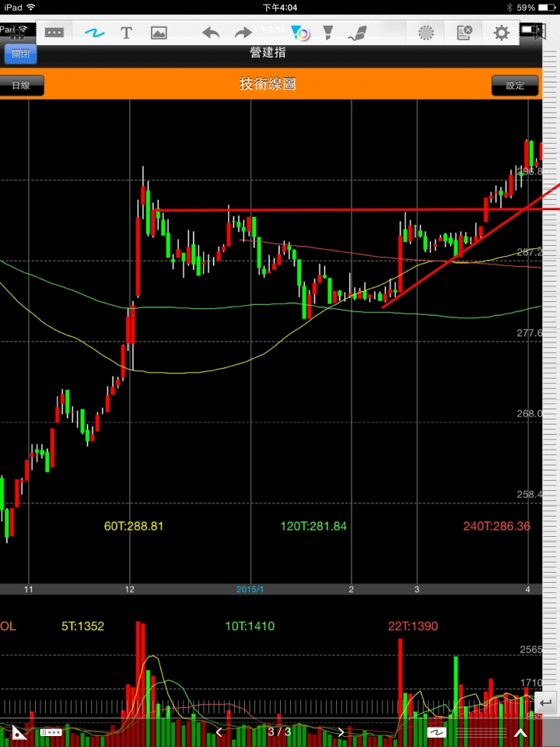Viewport: 560px width, 747px height.
Task: Select the 240T:286.36 moving average label
Action: 497,526
